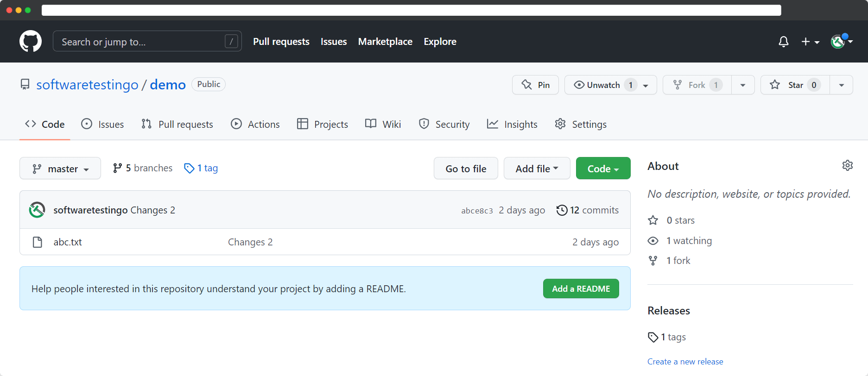Open the green Code dropdown
This screenshot has width=868, height=376.
point(603,169)
